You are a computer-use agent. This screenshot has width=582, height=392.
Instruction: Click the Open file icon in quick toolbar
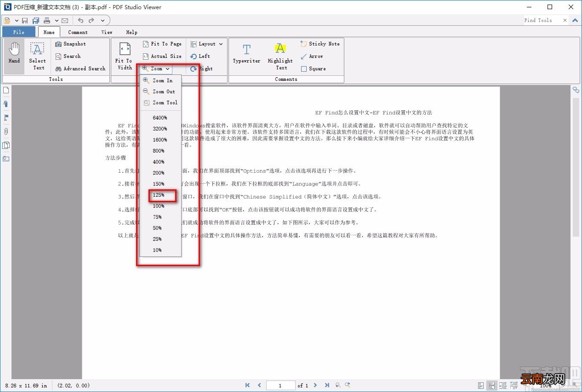7,20
